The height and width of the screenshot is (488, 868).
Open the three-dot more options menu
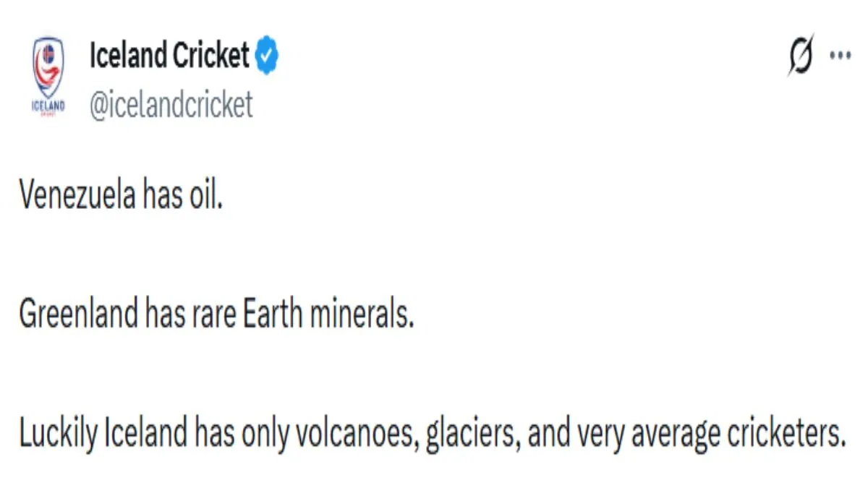point(839,56)
